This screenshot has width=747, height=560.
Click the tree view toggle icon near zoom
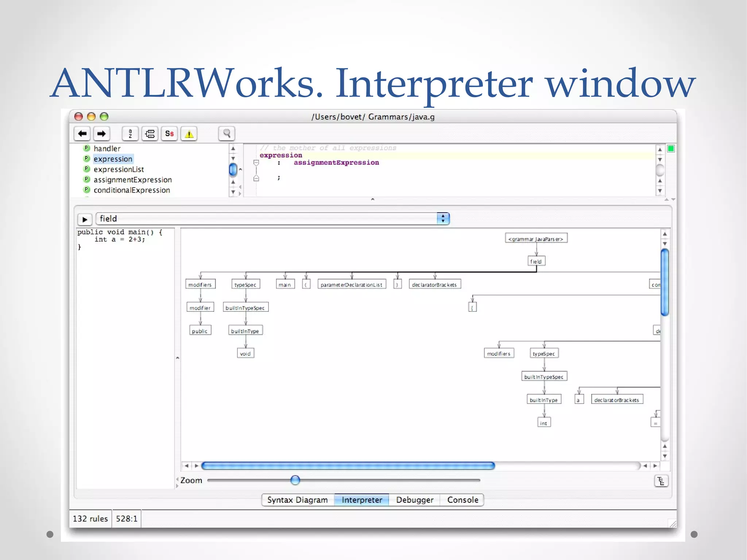point(661,481)
